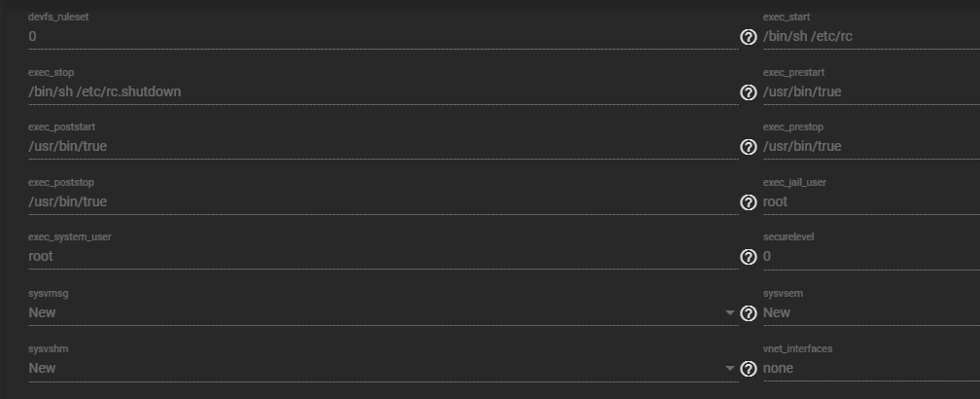Select exec_jail_user field containing root

(871, 201)
